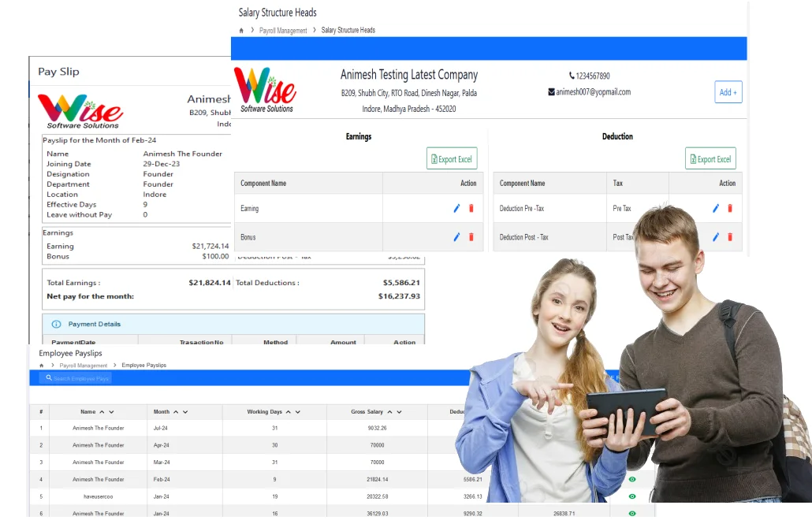The image size is (812, 520).
Task: Delete the Bonus component with trash icon
Action: 471,237
